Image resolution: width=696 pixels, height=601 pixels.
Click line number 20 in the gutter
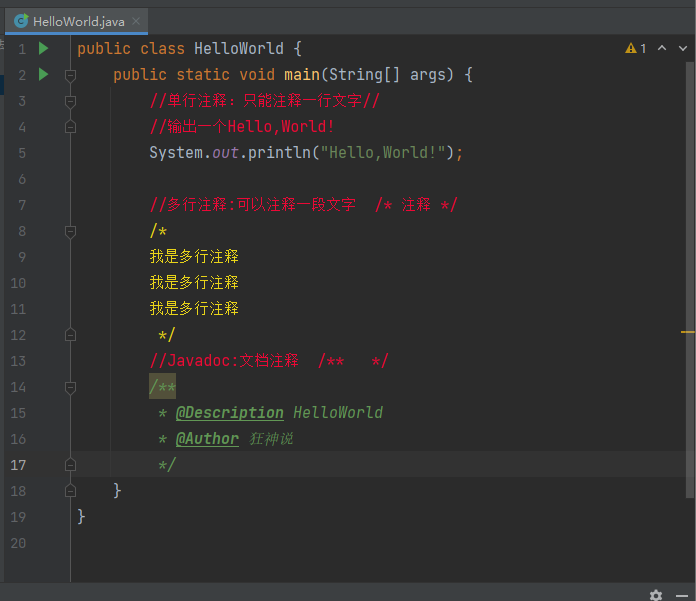point(19,543)
